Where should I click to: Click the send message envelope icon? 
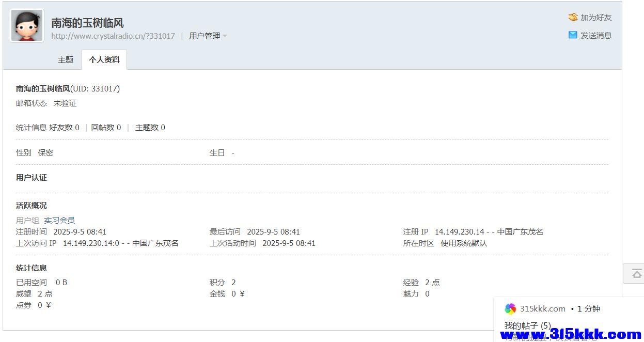[x=573, y=35]
